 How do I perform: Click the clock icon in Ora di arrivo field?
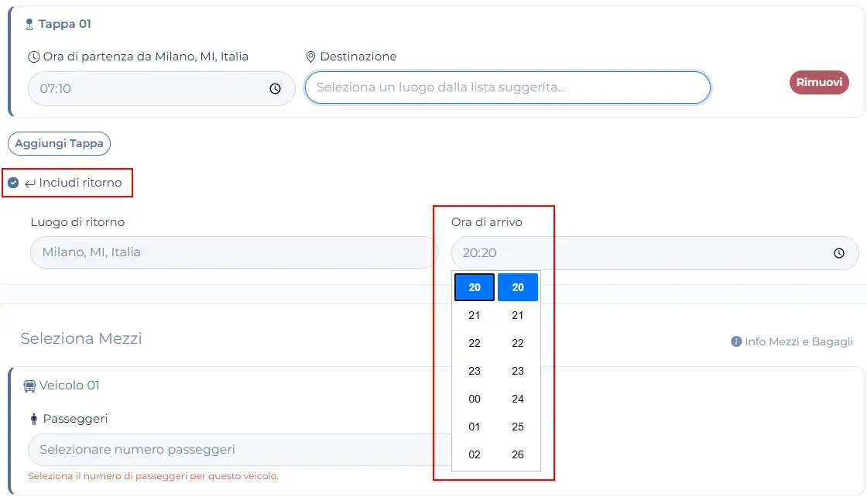839,253
